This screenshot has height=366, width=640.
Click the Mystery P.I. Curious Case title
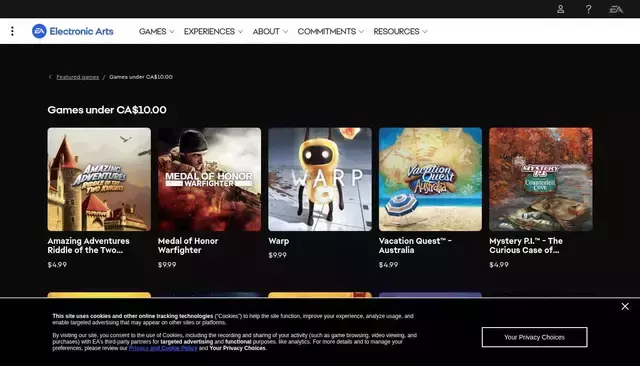[x=526, y=246]
